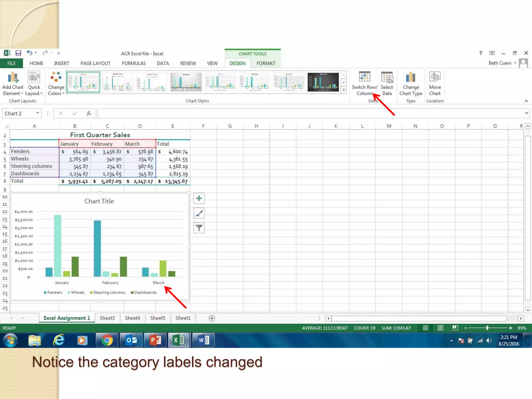Switch to Normal view in the status bar
Screen dimensions: 532x399
pos(425,328)
